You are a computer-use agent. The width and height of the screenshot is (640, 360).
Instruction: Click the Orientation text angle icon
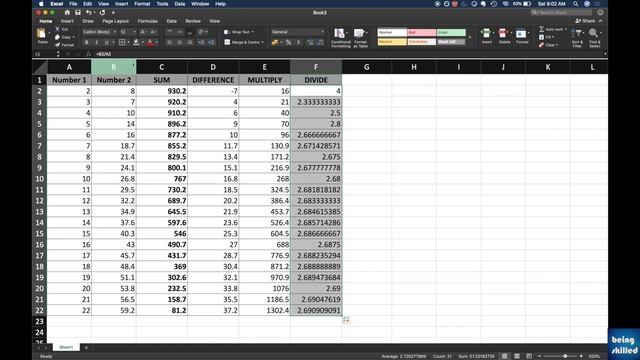pyautogui.click(x=201, y=32)
